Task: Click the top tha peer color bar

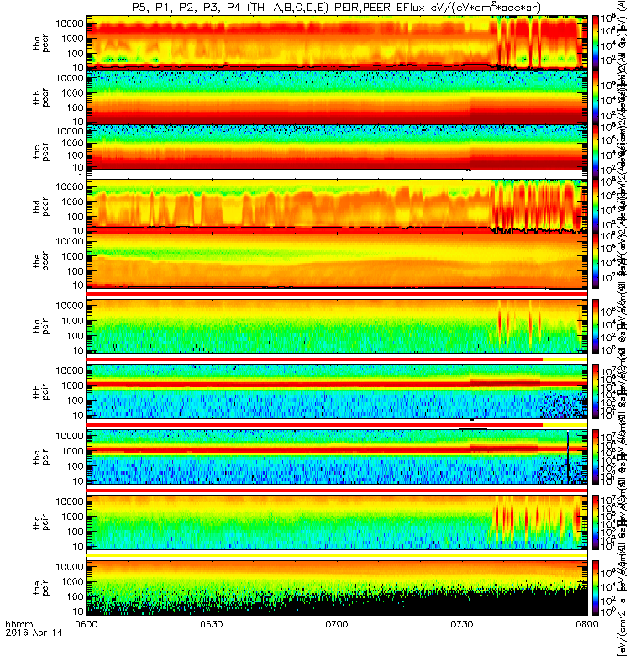Action: 596,43
